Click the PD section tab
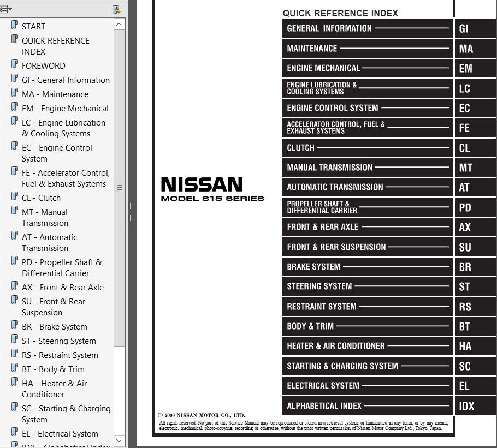 click(x=476, y=207)
